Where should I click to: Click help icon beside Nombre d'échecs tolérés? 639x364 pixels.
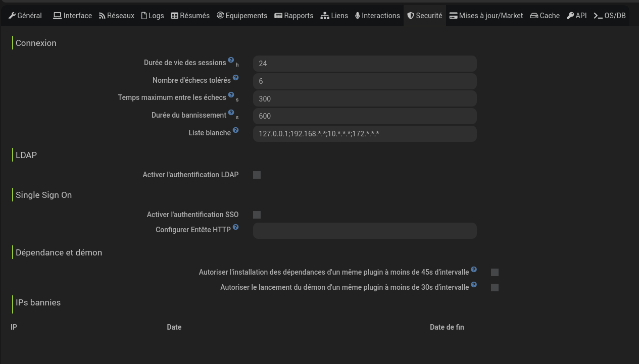[x=235, y=78]
